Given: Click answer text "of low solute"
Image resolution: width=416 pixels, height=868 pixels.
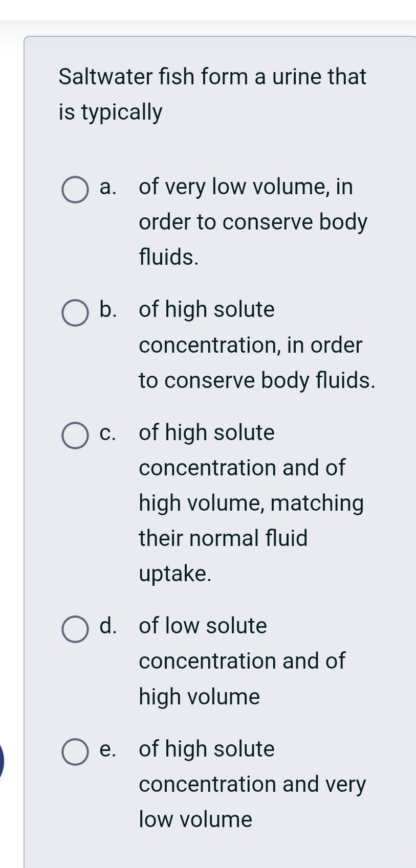Looking at the screenshot, I should 203,626.
